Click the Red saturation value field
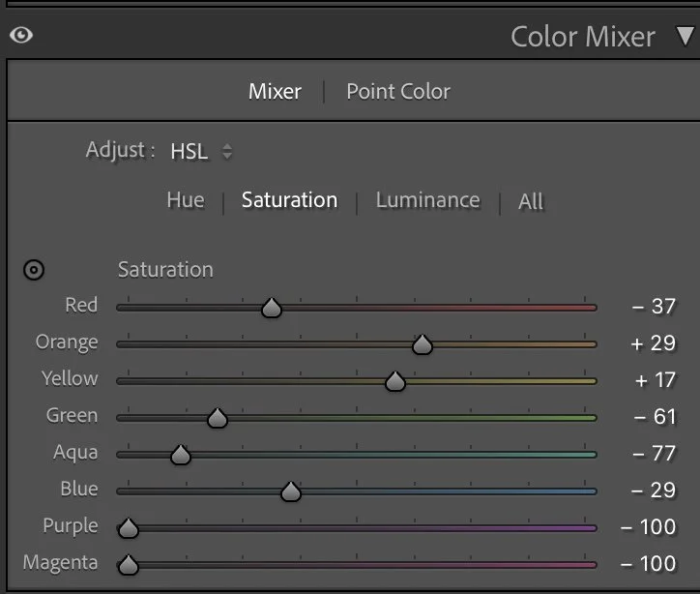Screen dimensions: 700x594 [x=654, y=307]
